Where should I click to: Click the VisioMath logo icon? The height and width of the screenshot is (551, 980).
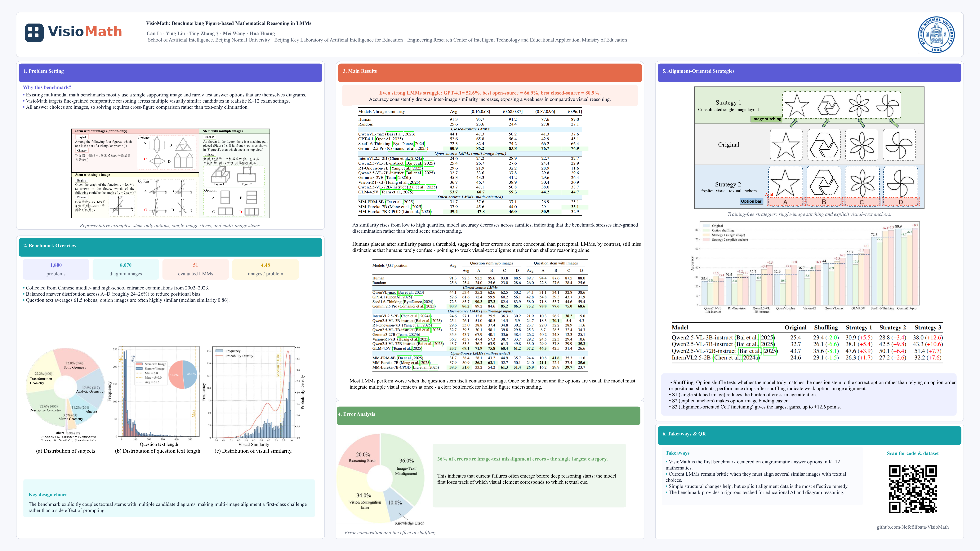[x=34, y=32]
